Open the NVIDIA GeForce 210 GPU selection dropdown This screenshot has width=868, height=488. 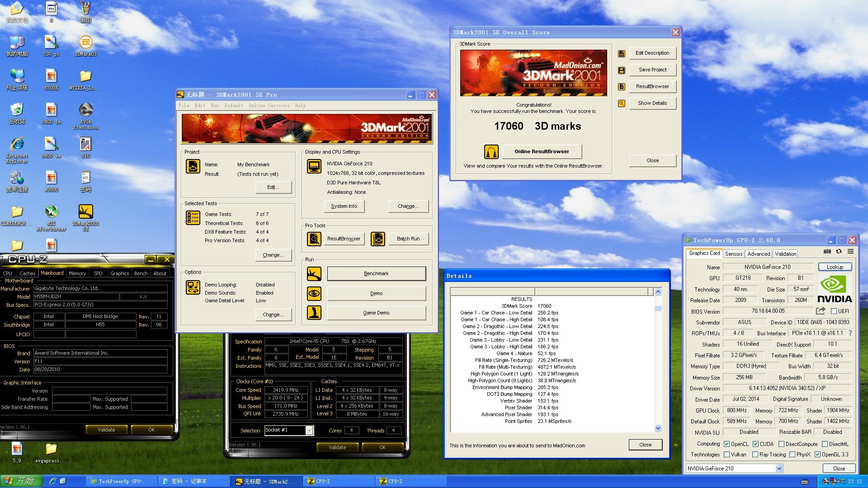tap(779, 469)
